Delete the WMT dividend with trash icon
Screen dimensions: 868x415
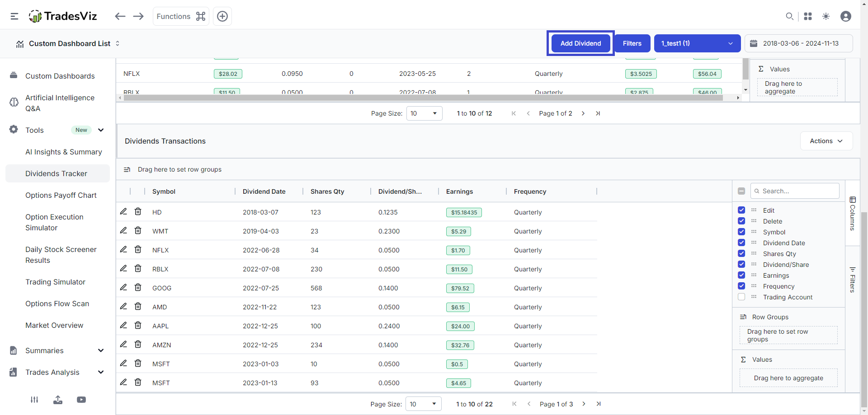point(138,230)
